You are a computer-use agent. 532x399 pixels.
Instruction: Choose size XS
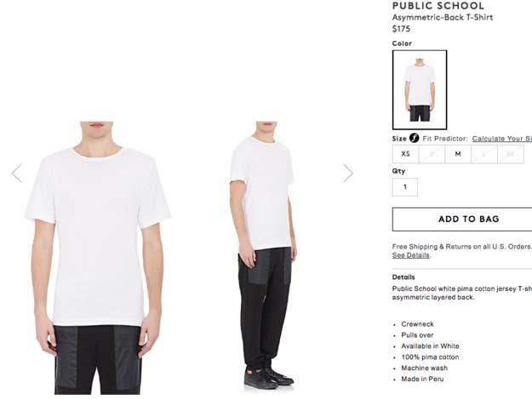point(405,154)
